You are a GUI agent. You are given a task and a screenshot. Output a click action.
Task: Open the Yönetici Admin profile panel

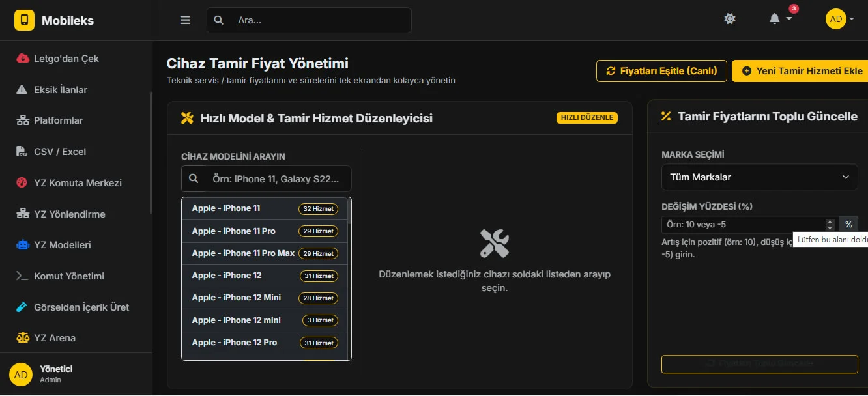76,374
